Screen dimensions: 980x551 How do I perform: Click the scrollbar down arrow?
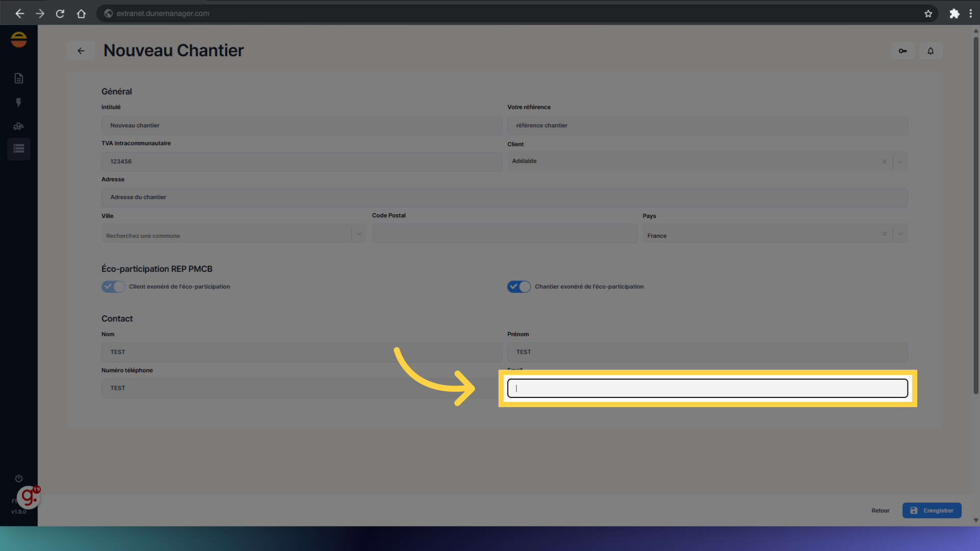point(975,520)
